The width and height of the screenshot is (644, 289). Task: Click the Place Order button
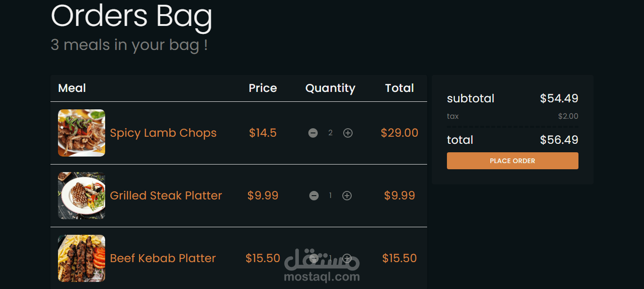tap(512, 161)
